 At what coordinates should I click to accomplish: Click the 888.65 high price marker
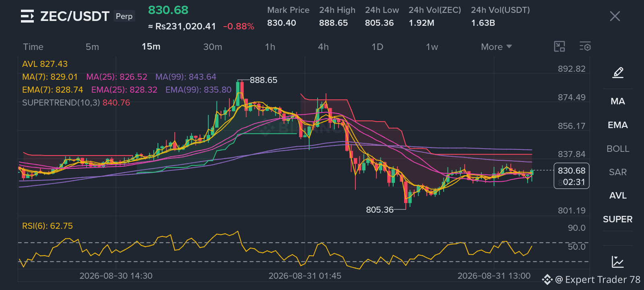[264, 80]
